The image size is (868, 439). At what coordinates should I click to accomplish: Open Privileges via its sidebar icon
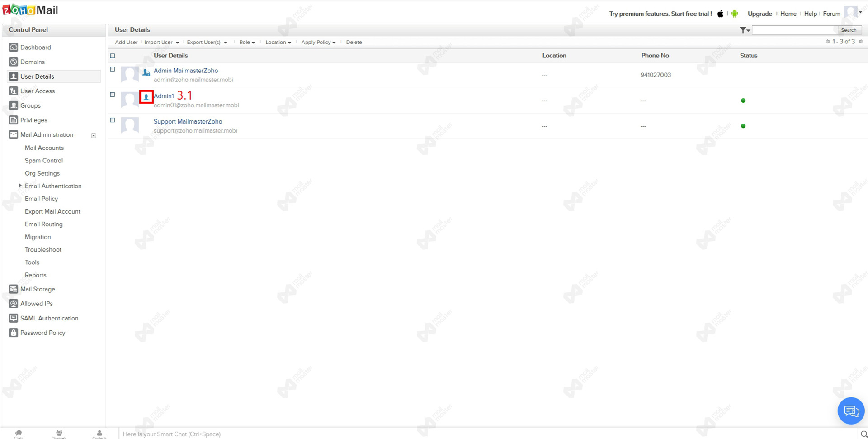click(x=14, y=120)
